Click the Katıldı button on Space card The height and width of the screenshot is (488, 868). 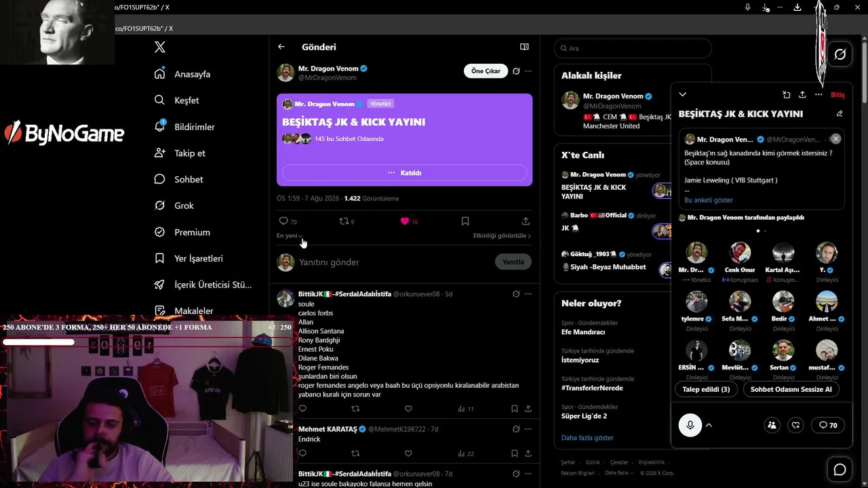tap(404, 173)
